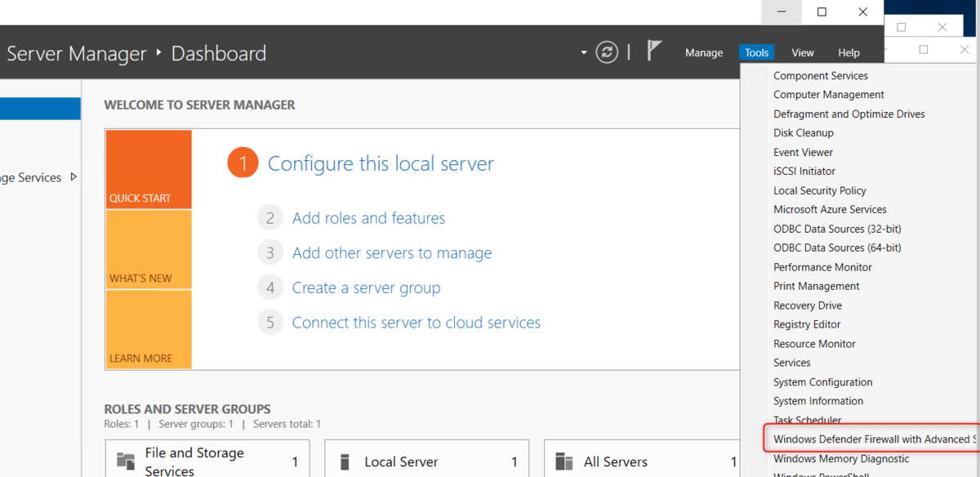Click the File and Storage Services icon
The width and height of the screenshot is (980, 477).
[126, 461]
